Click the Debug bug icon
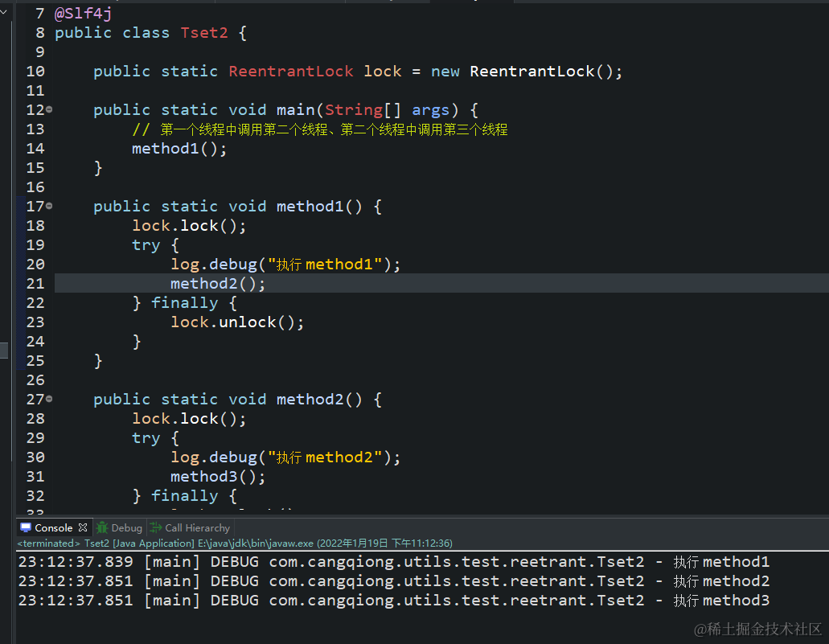Viewport: 829px width, 644px height. tap(102, 527)
